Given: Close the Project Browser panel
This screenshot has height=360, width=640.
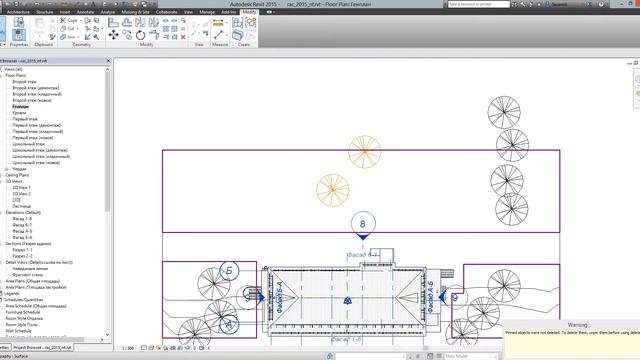Looking at the screenshot, I should (x=108, y=61).
